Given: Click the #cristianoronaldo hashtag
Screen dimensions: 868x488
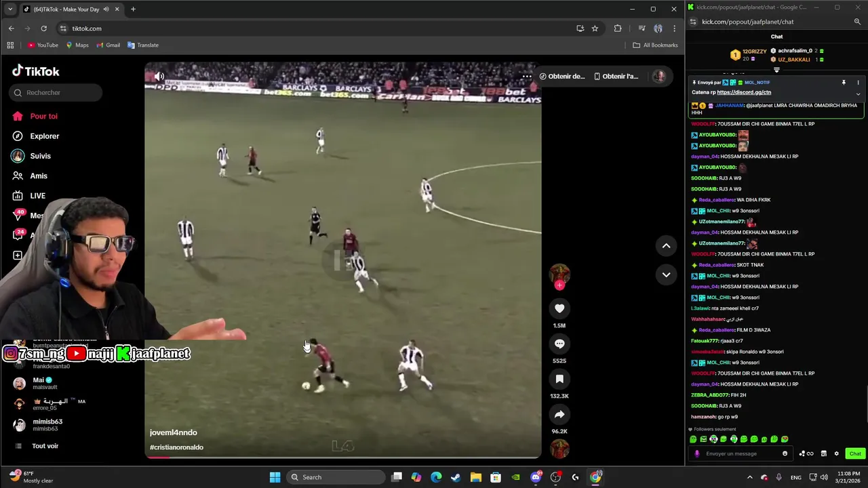Looking at the screenshot, I should click(176, 447).
